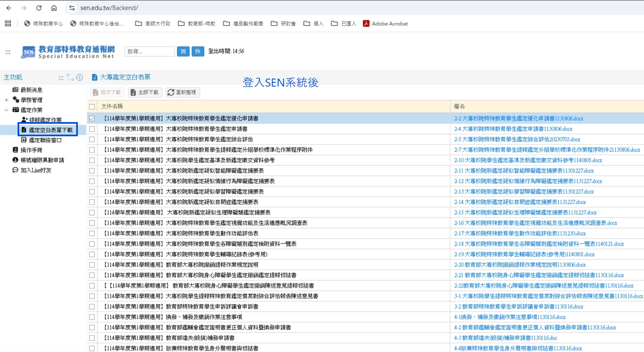
Task: Click the blue 快 quick button
Action: coord(198,51)
